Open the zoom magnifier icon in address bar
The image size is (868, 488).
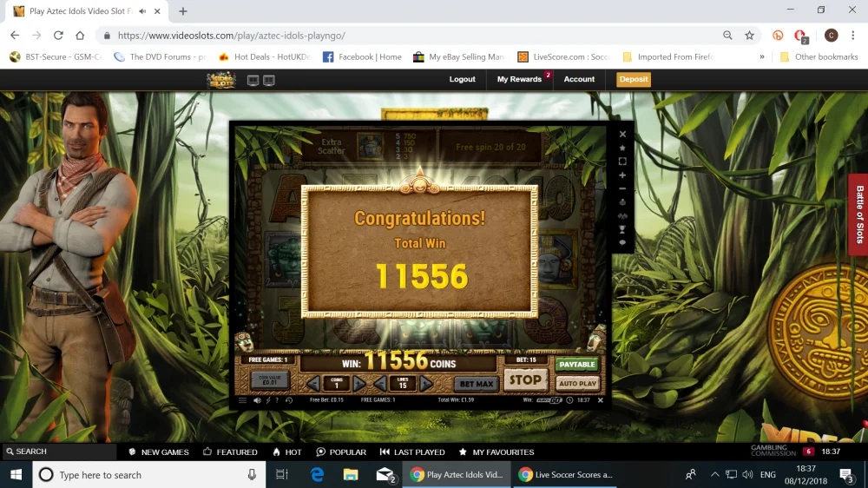pos(727,36)
